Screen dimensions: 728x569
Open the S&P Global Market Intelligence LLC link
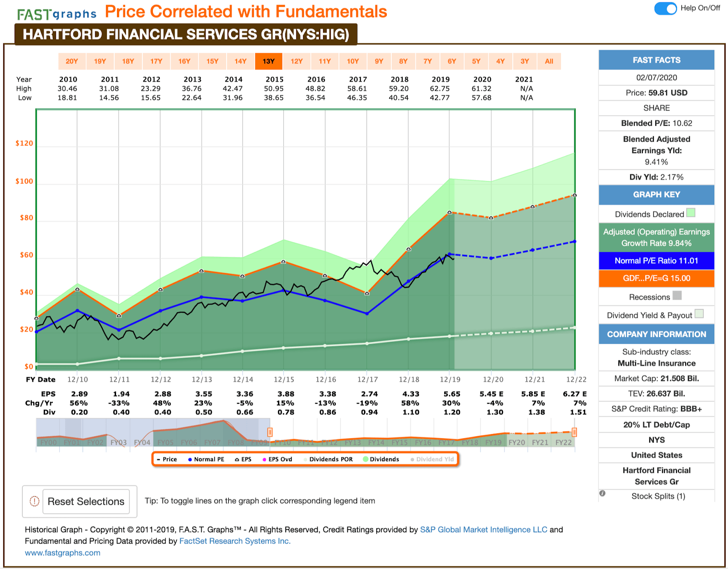point(484,529)
